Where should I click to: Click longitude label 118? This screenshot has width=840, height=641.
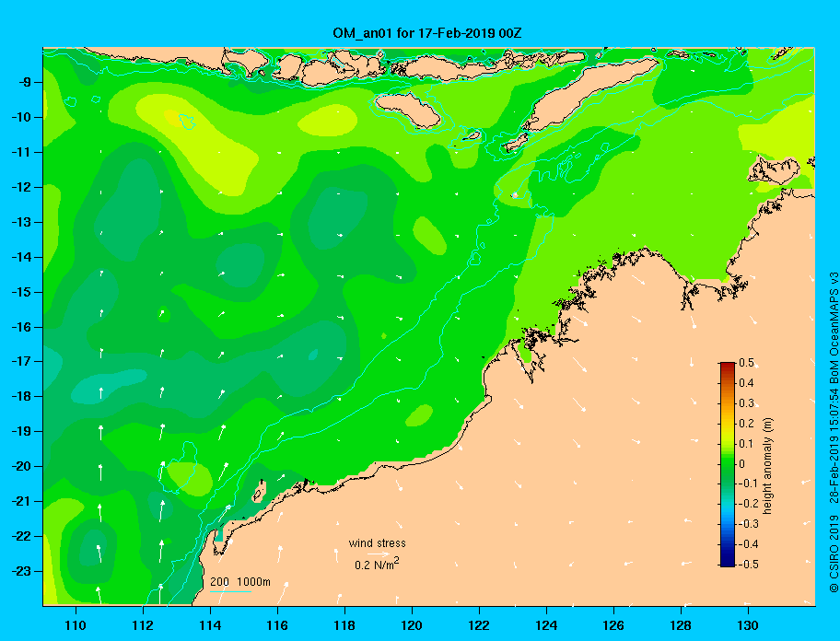pyautogui.click(x=344, y=625)
